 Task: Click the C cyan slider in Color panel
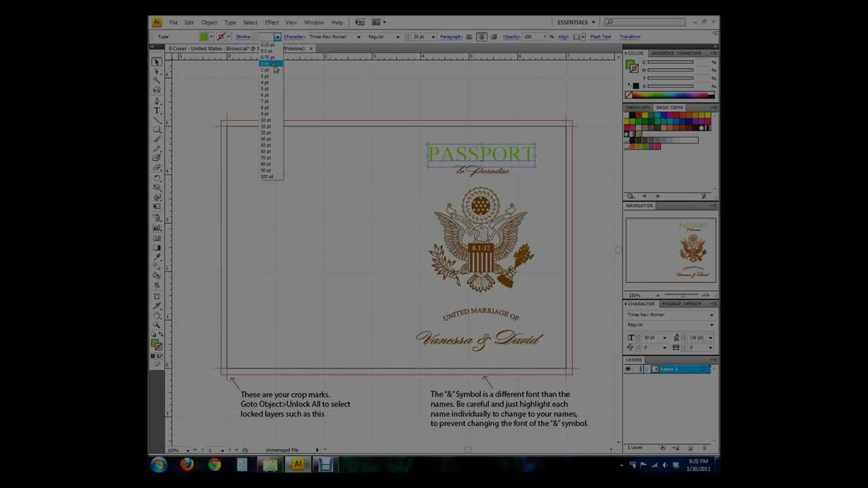pyautogui.click(x=671, y=62)
